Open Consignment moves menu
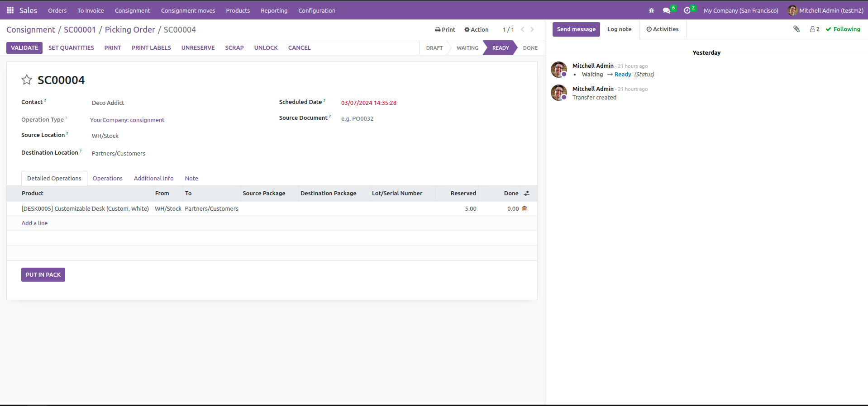The image size is (868, 406). coord(188,10)
